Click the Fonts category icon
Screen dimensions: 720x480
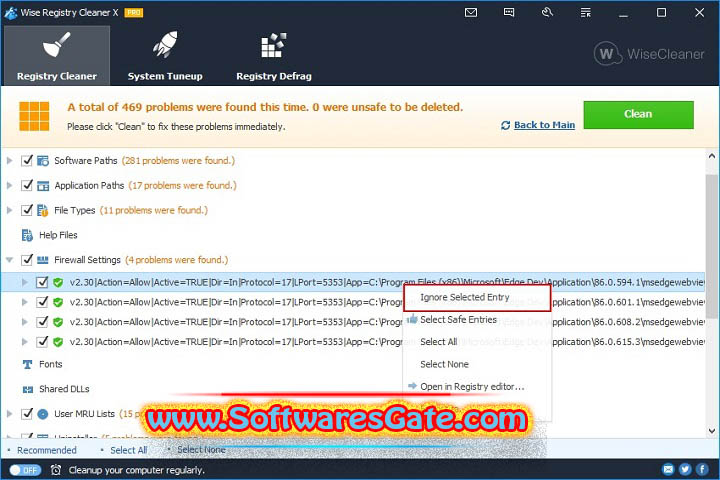pos(27,364)
